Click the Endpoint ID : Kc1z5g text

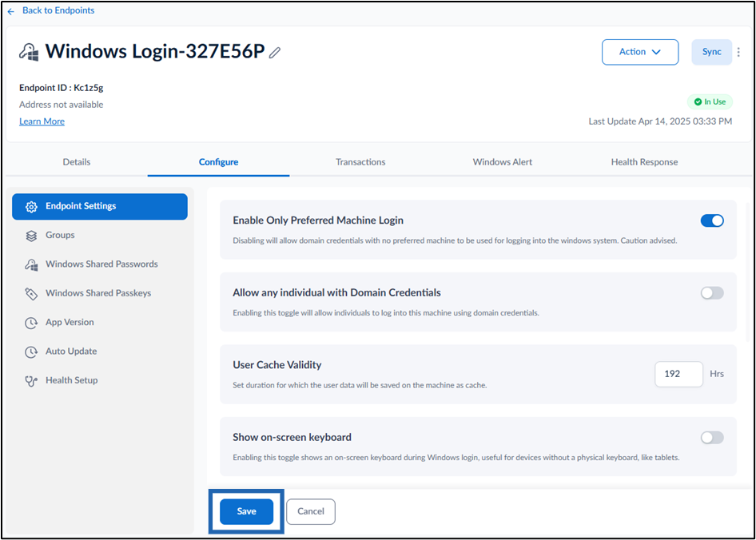[62, 88]
